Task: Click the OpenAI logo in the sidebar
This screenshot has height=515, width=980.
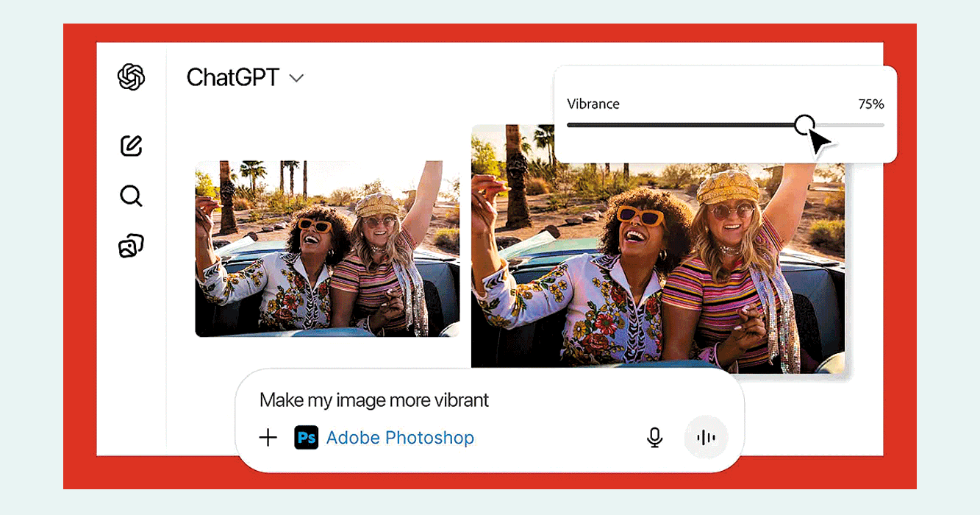Action: click(131, 77)
